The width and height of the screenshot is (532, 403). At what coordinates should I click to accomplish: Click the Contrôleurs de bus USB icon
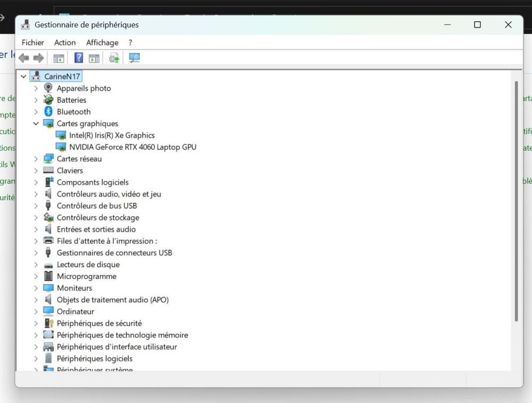tap(48, 205)
